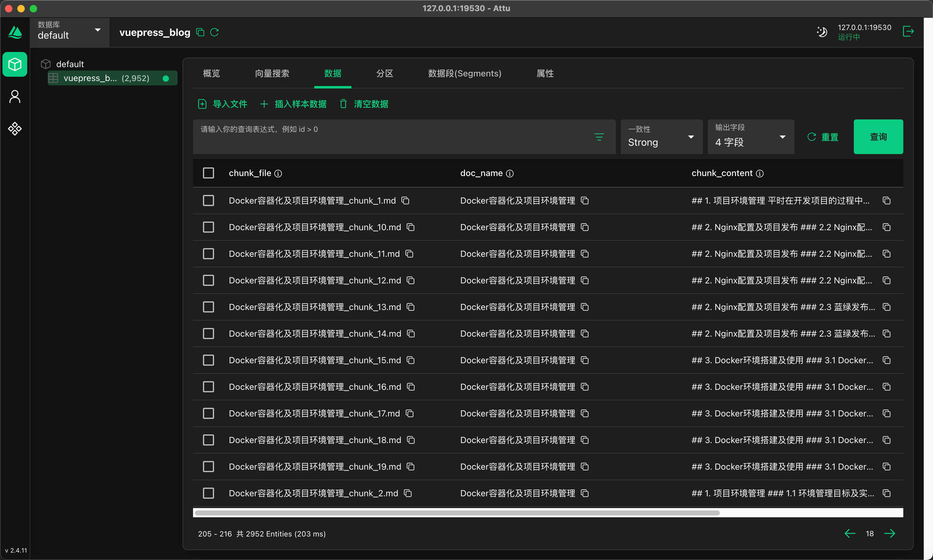Open the consistency Strong dropdown

(661, 137)
